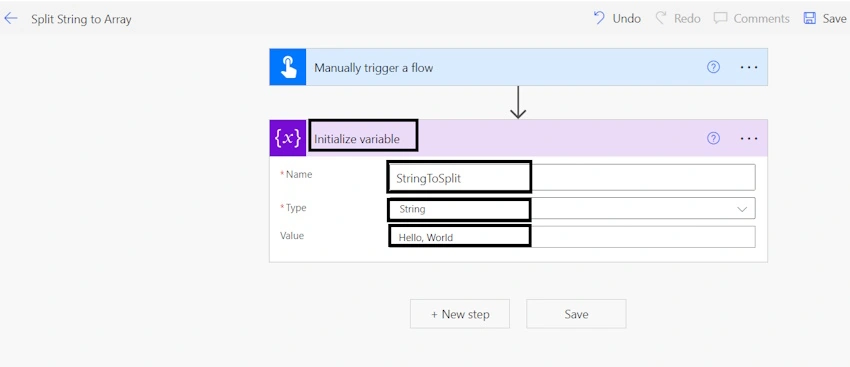This screenshot has height=367, width=850.
Task: Collapse the Initialize variable card header
Action: (518, 138)
